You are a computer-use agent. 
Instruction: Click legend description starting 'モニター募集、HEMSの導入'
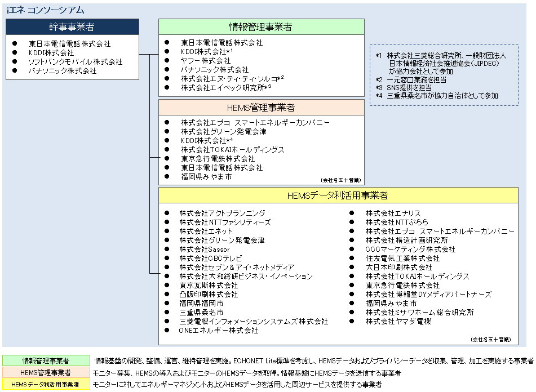coord(247,373)
